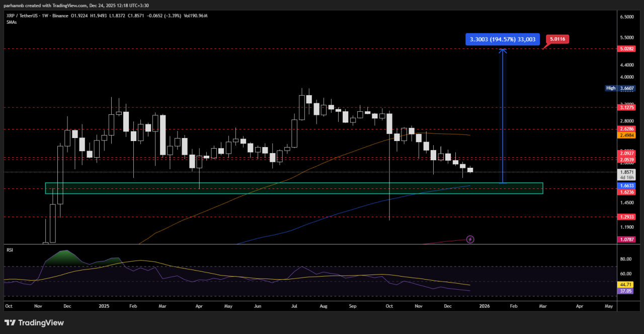Select the teal support zone rectangle
The width and height of the screenshot is (644, 334).
(x=294, y=188)
